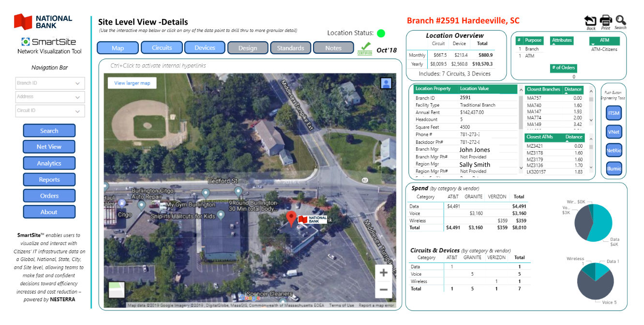Launch the VNet engineering tool
The height and width of the screenshot is (325, 644).
(x=614, y=132)
